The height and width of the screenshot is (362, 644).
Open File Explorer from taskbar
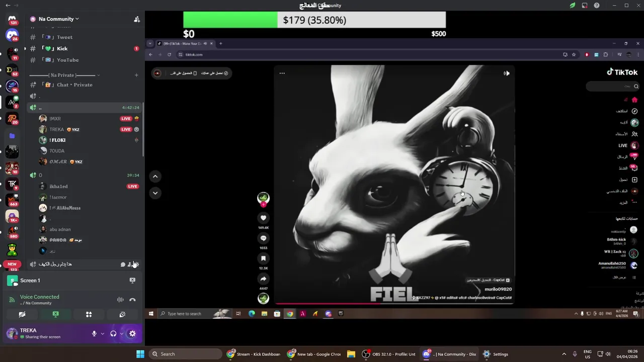coord(351,354)
